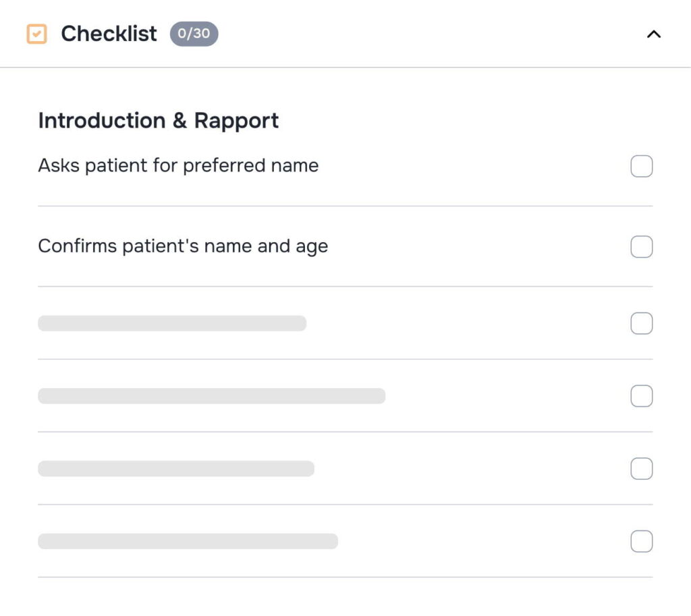Click the 'Confirms patient's name and age' label
Screen dimensions: 691x616
pyautogui.click(x=183, y=246)
